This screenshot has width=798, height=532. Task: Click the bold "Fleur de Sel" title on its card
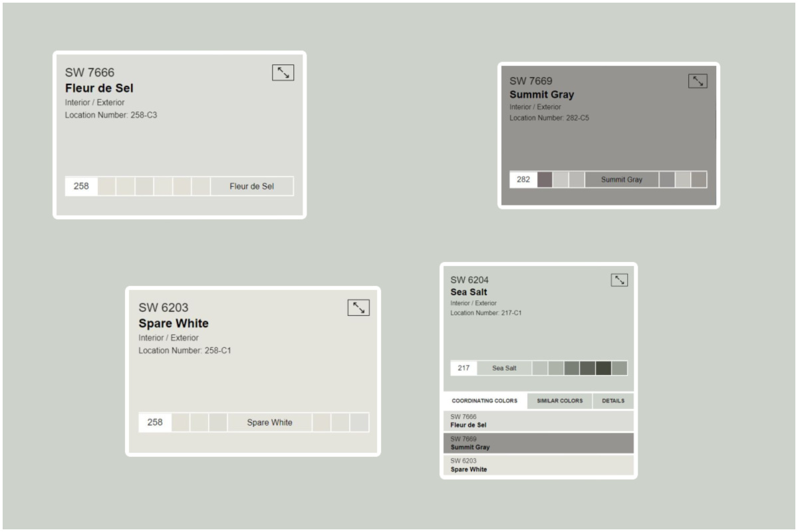click(x=100, y=88)
